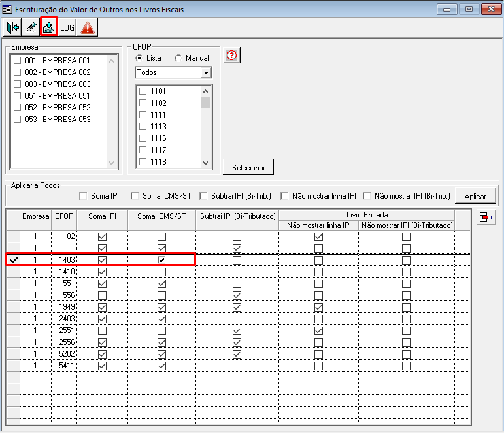Select the CFOP 2556 cell in grid

pos(64,342)
